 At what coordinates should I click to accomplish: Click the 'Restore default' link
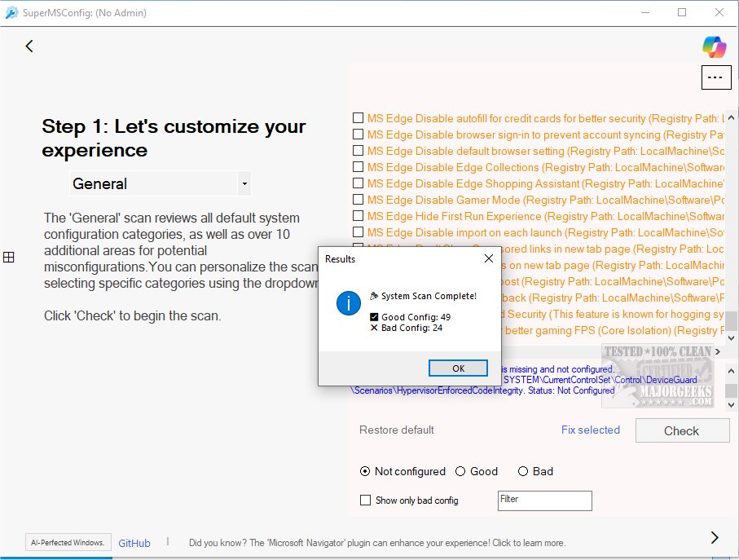(x=396, y=430)
